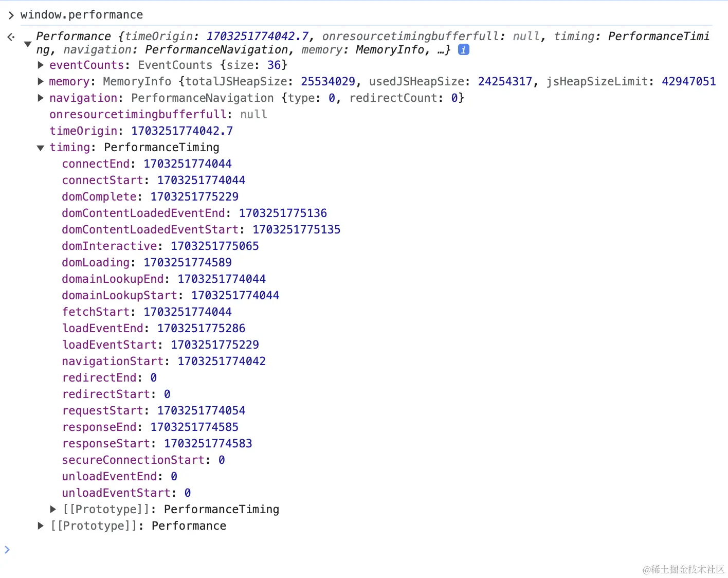Select the domContentLoadedEventStart row
Screen dimensions: 728x578
pyautogui.click(x=201, y=229)
